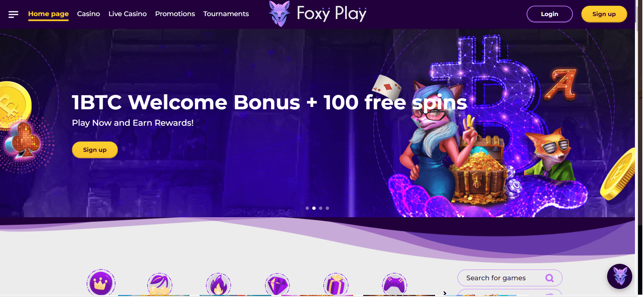Select the diamond category icon
Image resolution: width=644 pixels, height=297 pixels.
[x=277, y=284]
